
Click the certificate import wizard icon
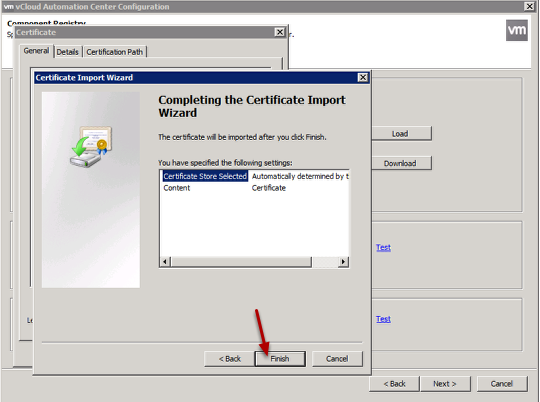[x=91, y=147]
